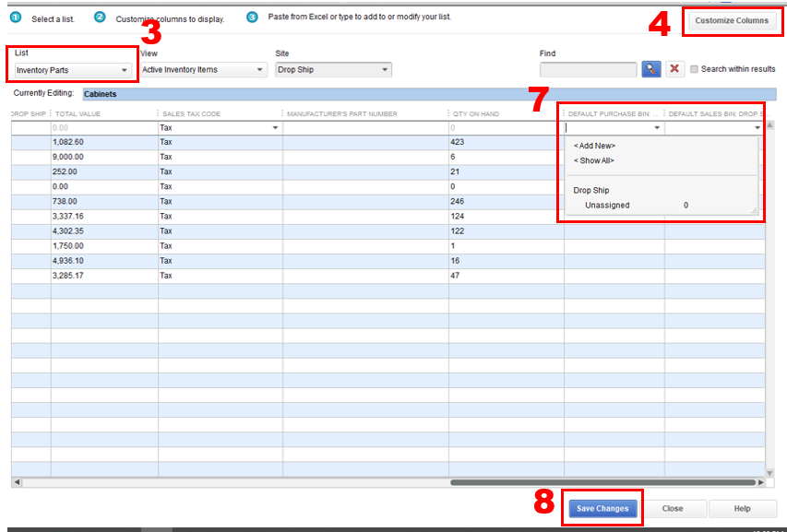Expand the Default Sales Bin dropdown arrow
Screen dimensions: 787x532
757,128
